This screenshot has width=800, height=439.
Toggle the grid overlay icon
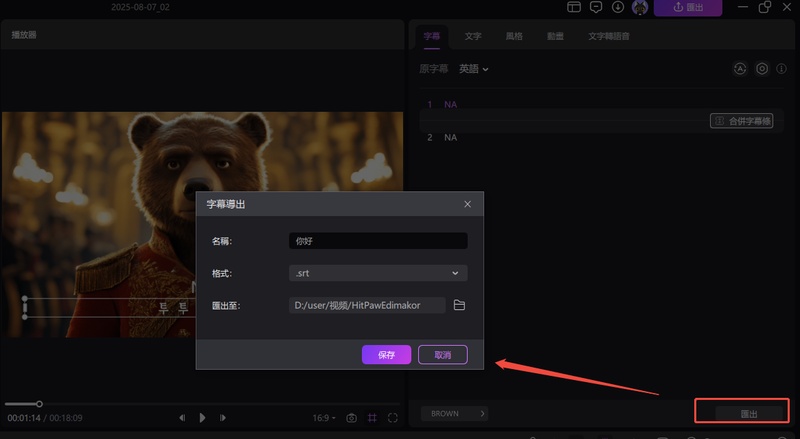pos(372,418)
